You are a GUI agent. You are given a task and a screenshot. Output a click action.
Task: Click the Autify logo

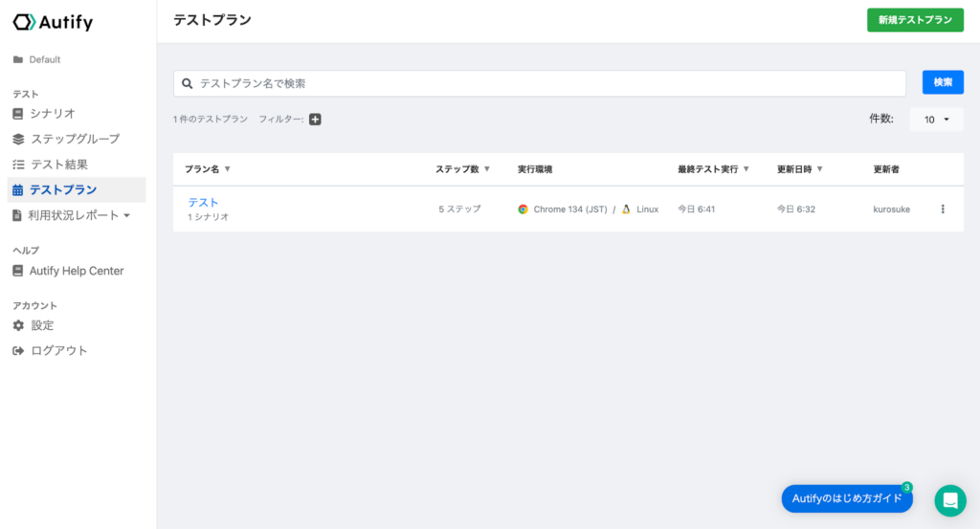[x=53, y=22]
